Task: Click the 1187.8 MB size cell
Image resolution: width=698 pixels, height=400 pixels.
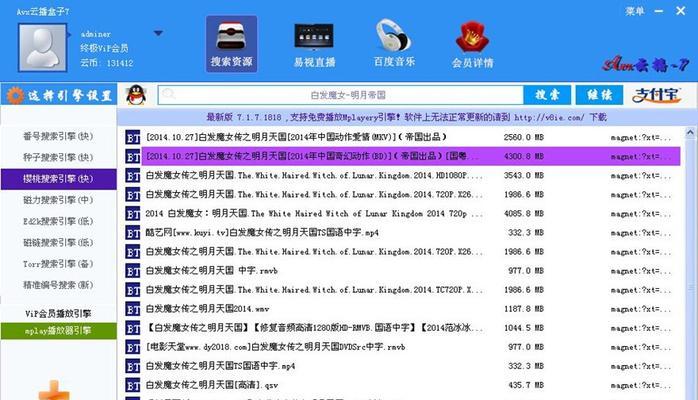Action: [x=524, y=309]
